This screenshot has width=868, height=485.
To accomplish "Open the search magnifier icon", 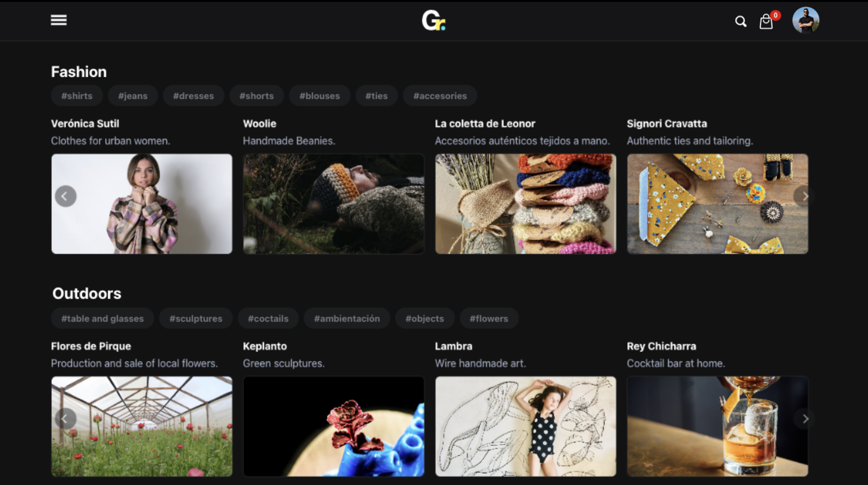I will click(740, 22).
